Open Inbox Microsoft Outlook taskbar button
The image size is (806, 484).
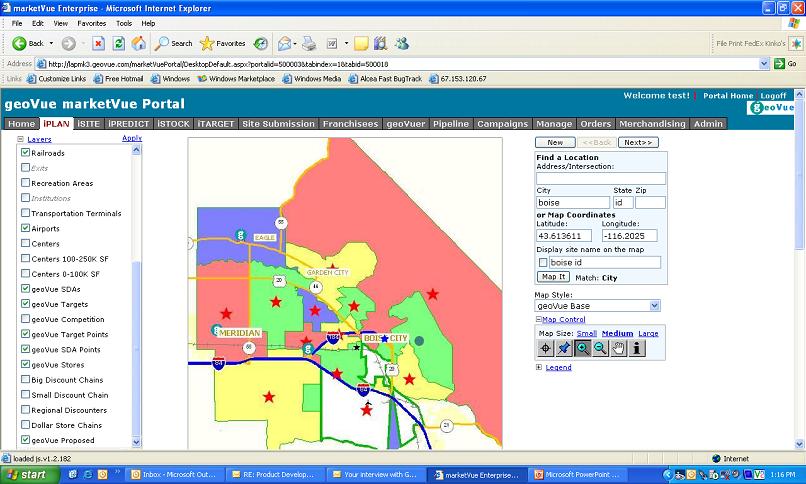pyautogui.click(x=176, y=475)
